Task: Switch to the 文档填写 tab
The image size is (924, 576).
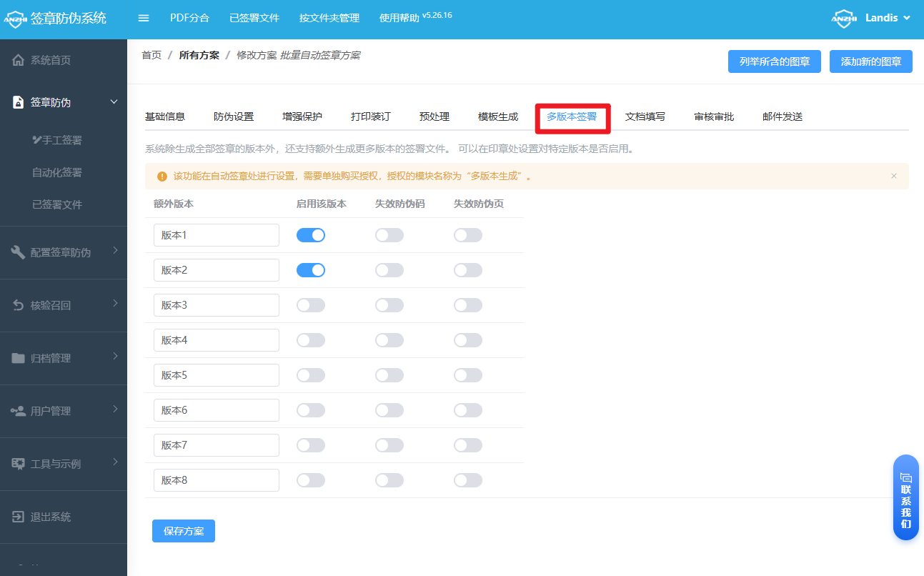Action: [x=645, y=116]
